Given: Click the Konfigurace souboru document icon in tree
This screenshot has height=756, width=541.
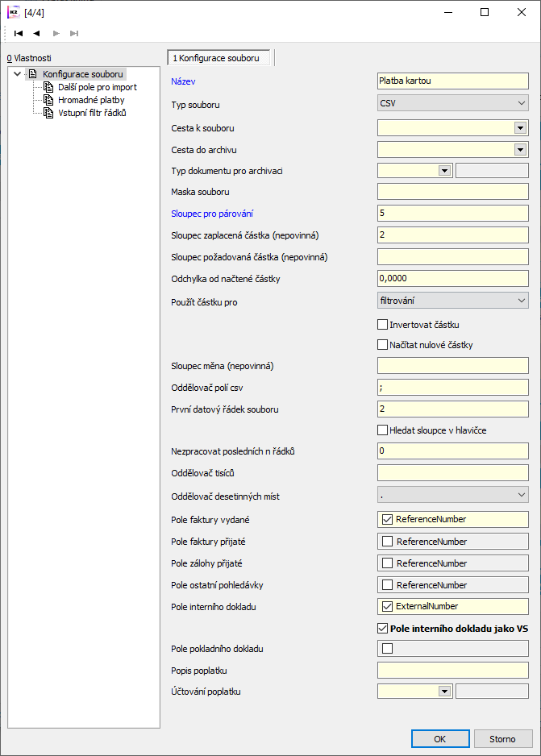Looking at the screenshot, I should 33,74.
